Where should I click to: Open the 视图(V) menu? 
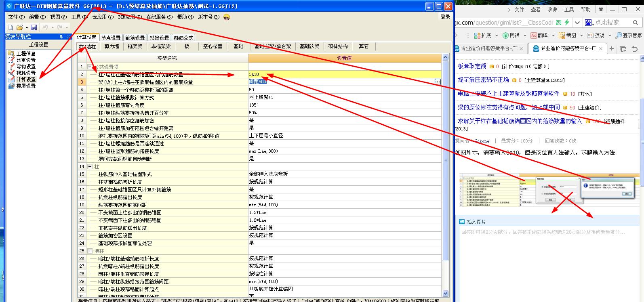coord(58,17)
